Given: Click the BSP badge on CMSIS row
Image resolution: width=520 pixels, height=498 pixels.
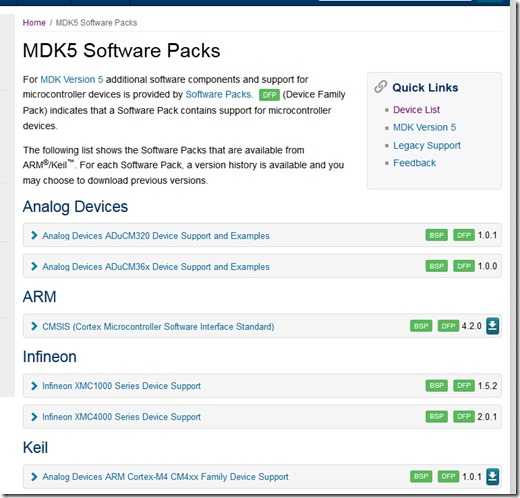Looking at the screenshot, I should (x=421, y=326).
